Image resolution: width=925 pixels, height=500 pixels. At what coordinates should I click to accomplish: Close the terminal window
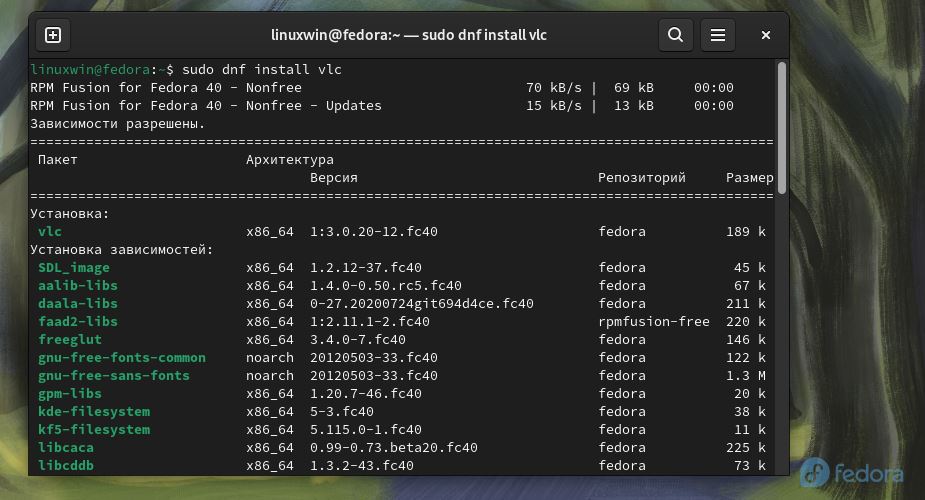[x=766, y=35]
